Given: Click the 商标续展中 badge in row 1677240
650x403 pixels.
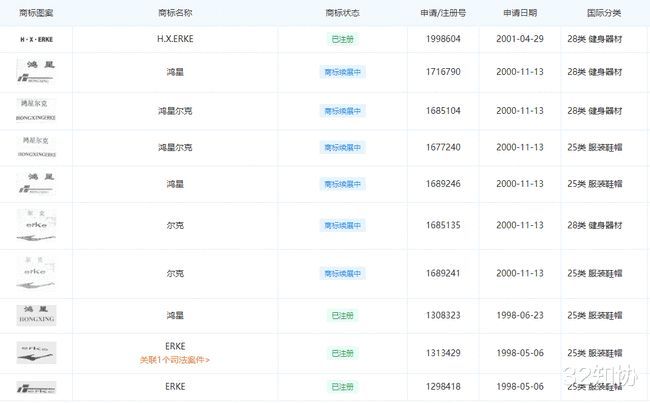Looking at the screenshot, I should (x=342, y=147).
